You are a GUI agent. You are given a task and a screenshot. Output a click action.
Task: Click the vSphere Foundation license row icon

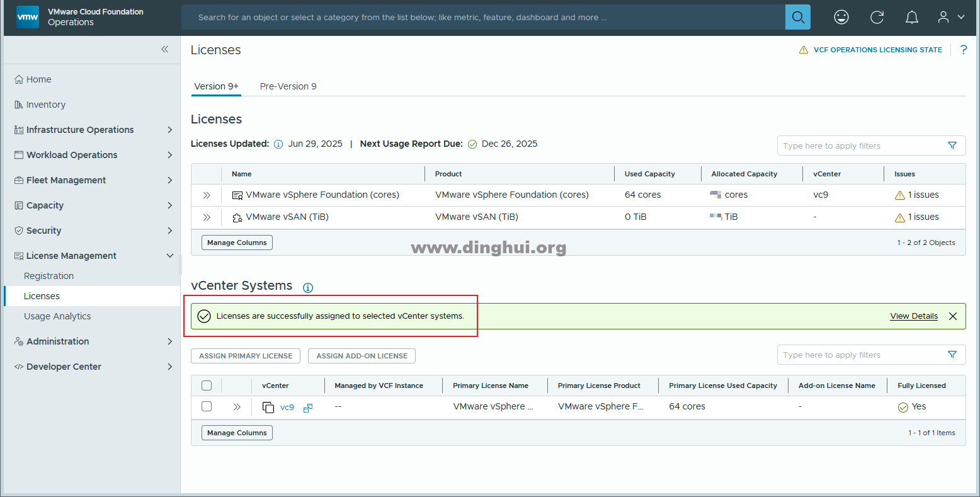(x=237, y=195)
